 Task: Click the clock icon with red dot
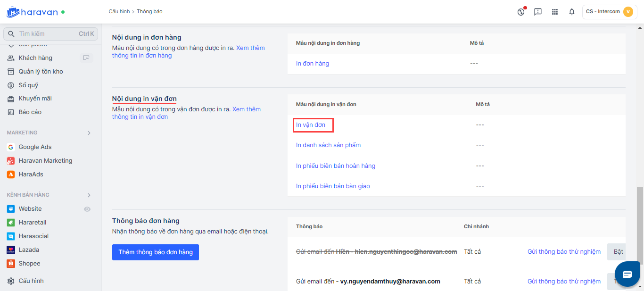[521, 12]
